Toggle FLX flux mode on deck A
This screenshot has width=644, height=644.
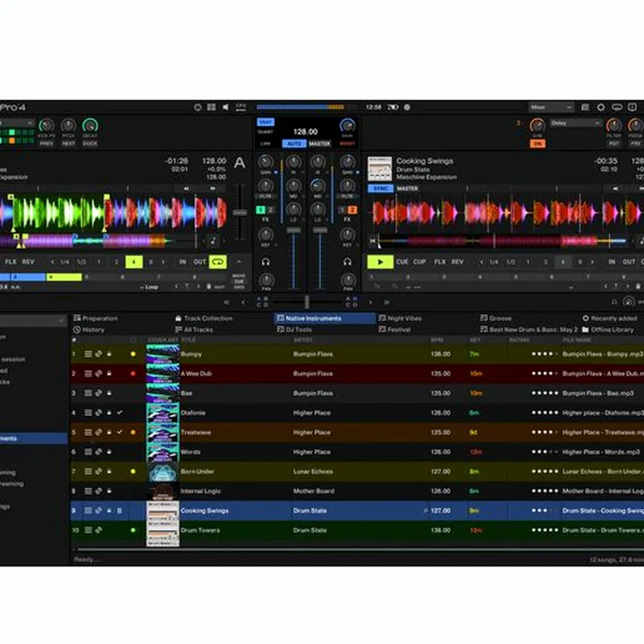point(10,261)
